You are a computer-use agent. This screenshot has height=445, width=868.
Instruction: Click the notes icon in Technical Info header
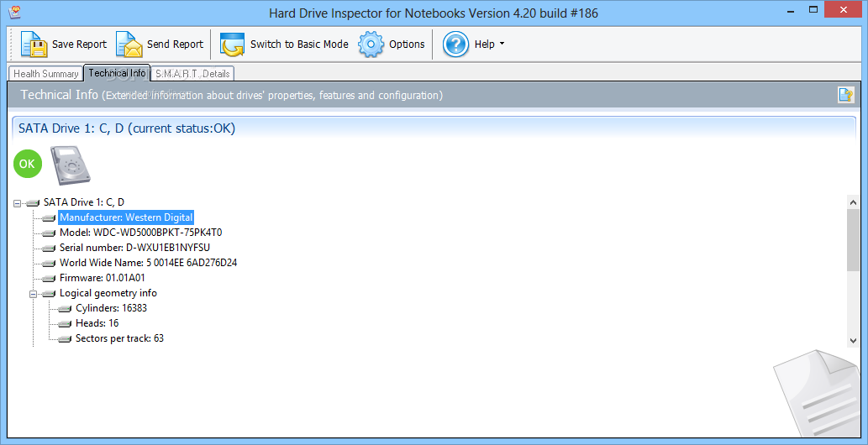tap(845, 95)
